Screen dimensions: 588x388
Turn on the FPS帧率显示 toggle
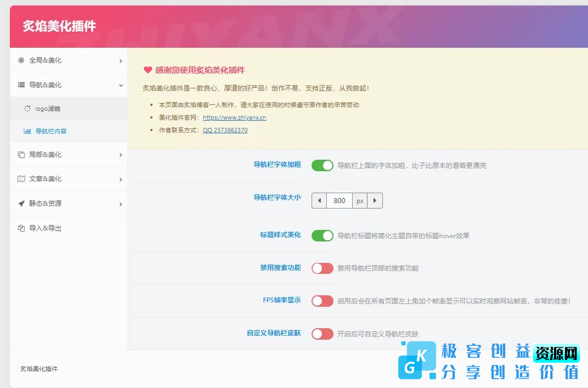[x=323, y=301]
